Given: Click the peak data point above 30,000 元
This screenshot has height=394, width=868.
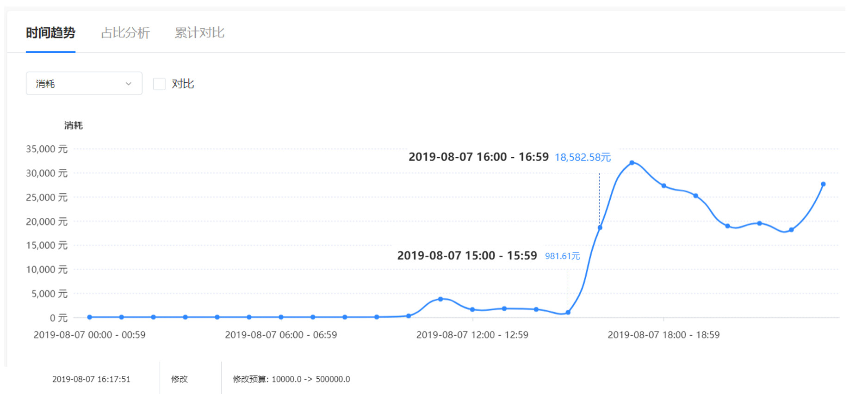Looking at the screenshot, I should [632, 163].
